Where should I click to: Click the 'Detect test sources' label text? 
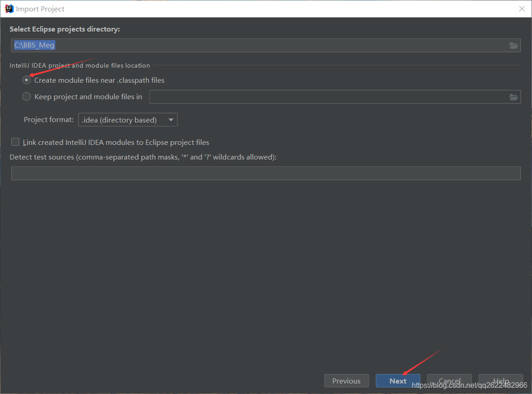tap(143, 157)
